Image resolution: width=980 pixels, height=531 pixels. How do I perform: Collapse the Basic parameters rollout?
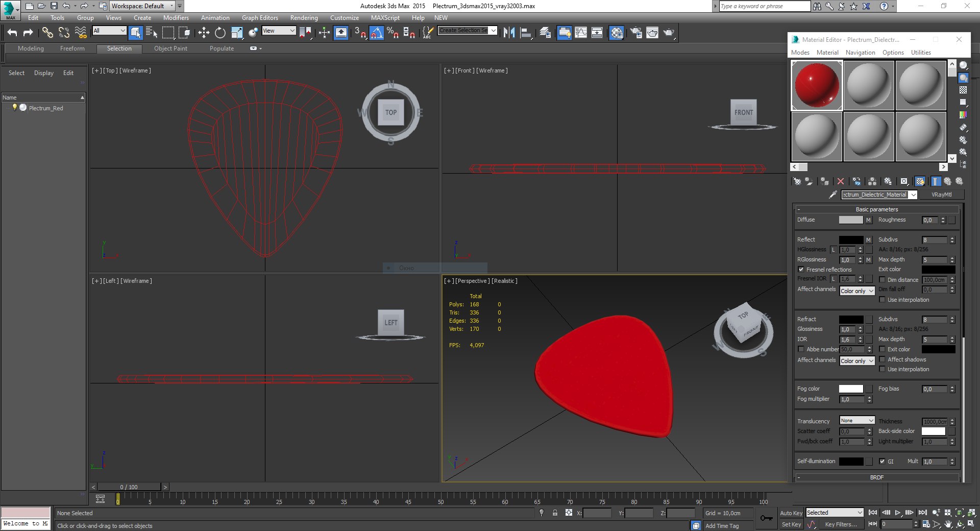coord(876,209)
